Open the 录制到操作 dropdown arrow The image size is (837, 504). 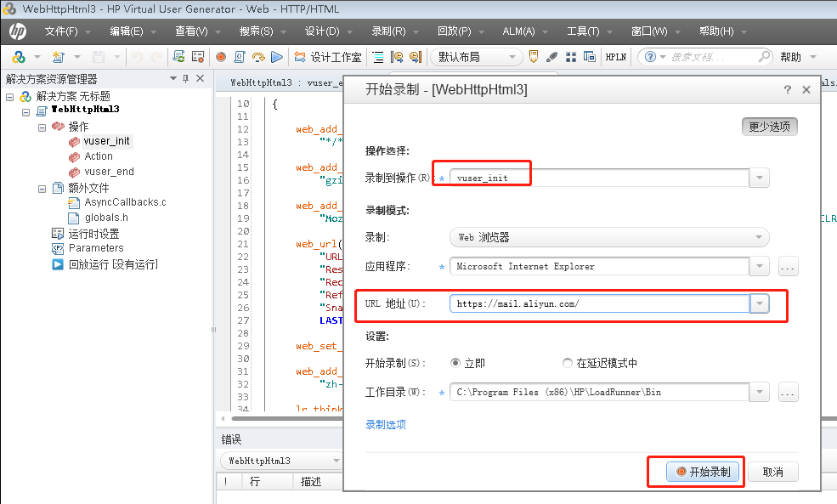[x=760, y=178]
